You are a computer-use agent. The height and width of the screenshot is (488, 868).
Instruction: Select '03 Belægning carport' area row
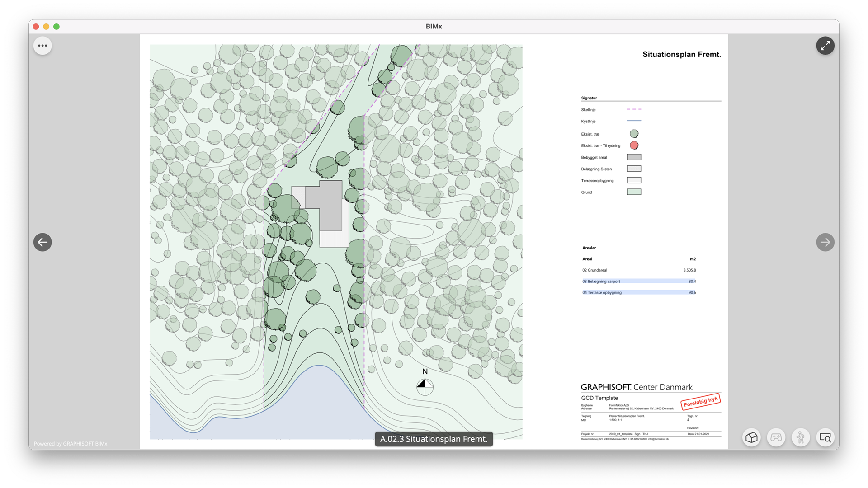click(x=639, y=281)
